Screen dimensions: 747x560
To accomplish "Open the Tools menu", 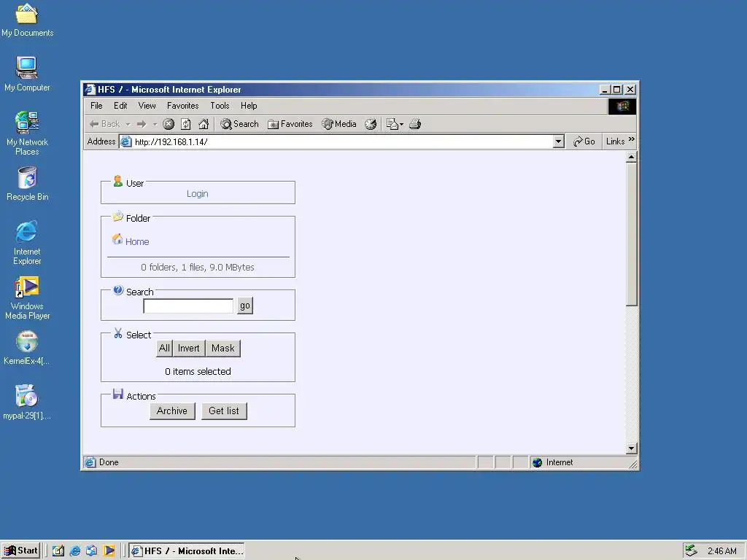I will point(220,106).
